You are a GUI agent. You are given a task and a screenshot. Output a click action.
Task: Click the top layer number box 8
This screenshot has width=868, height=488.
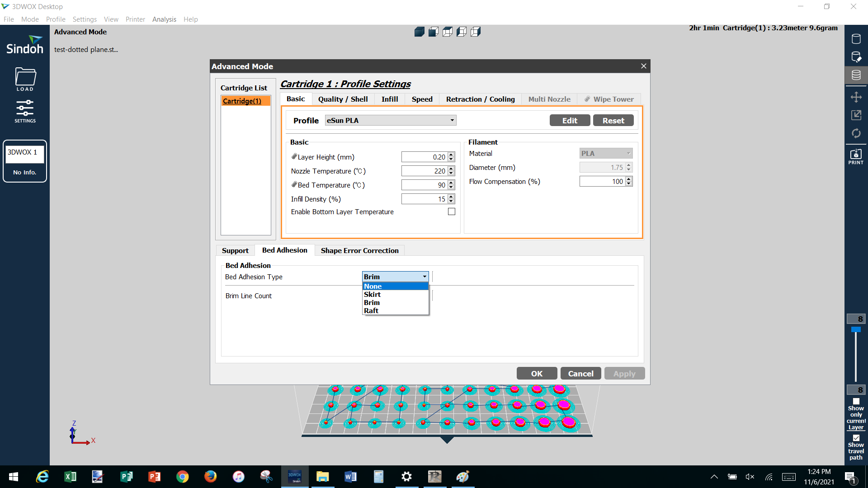tap(856, 319)
